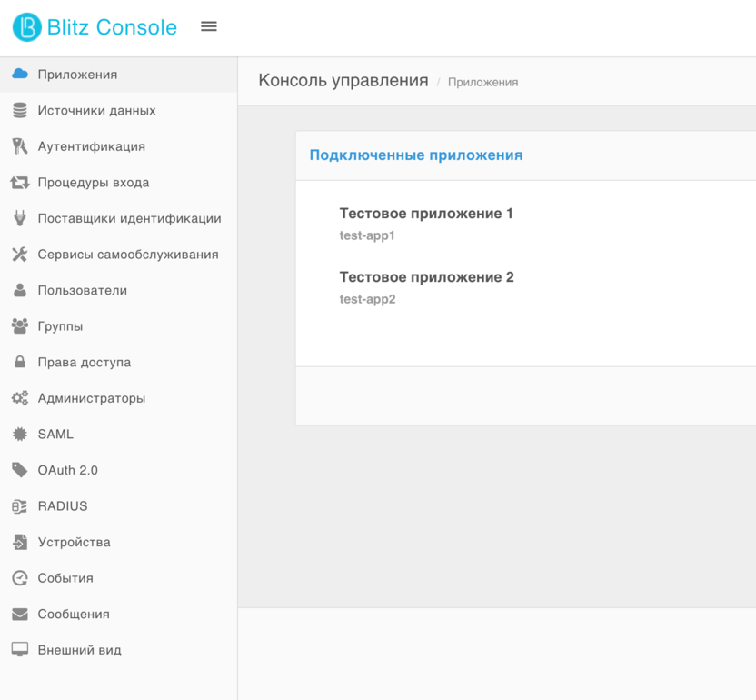
Task: Open Группы menu item
Action: pyautogui.click(x=119, y=326)
